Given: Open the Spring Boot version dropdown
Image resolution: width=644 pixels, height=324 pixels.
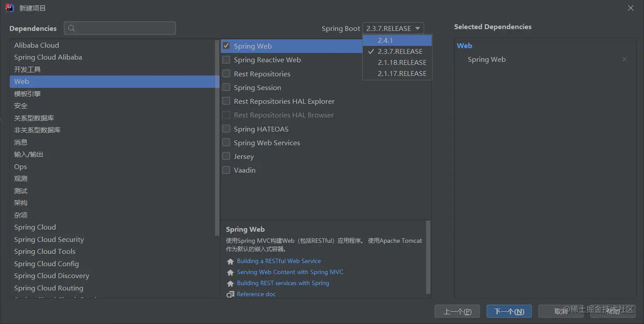Looking at the screenshot, I should click(x=393, y=28).
